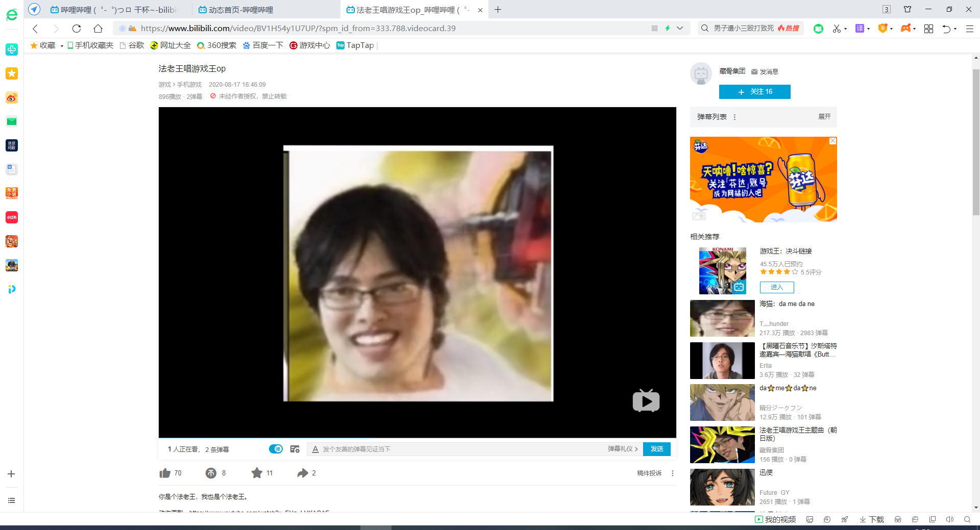Toggle danmaku display switch
This screenshot has width=980, height=530.
click(276, 449)
